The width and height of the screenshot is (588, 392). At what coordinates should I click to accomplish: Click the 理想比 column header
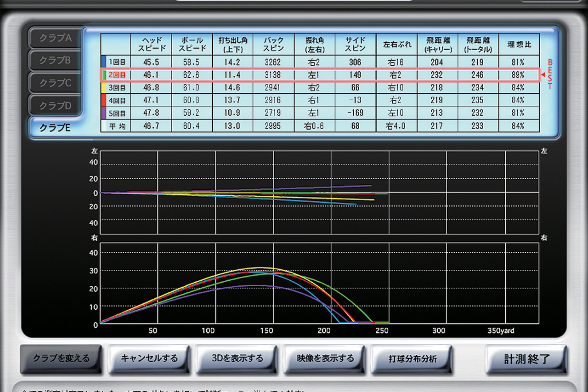tap(519, 45)
